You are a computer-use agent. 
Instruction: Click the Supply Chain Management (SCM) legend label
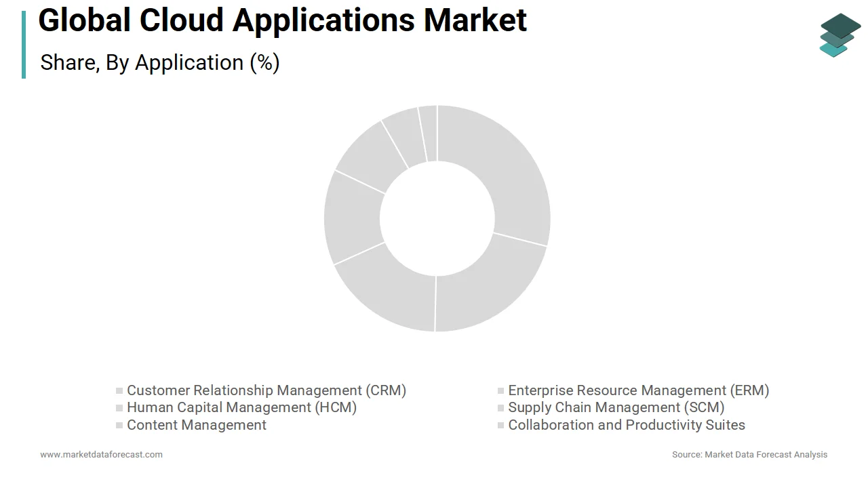[x=616, y=407]
